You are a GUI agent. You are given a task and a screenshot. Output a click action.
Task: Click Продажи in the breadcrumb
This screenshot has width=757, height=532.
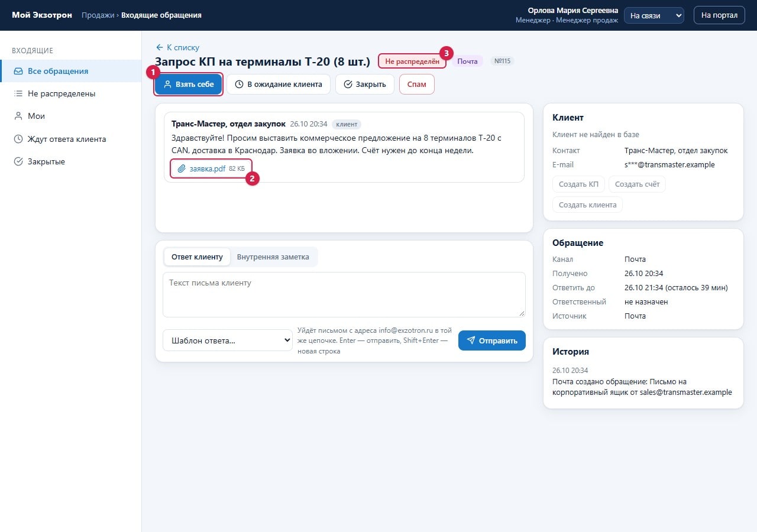(98, 15)
